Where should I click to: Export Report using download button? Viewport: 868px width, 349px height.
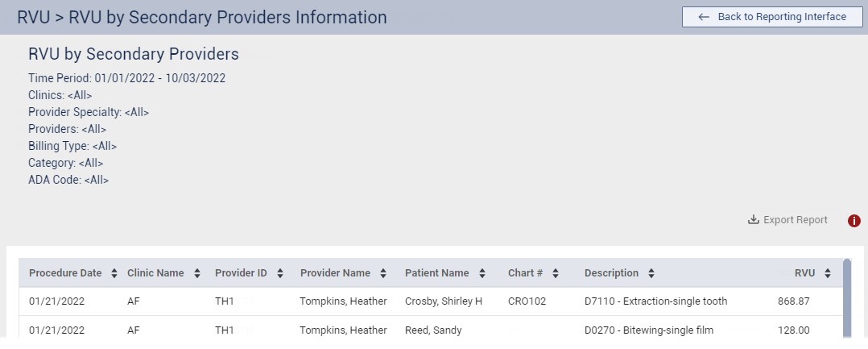(x=787, y=220)
